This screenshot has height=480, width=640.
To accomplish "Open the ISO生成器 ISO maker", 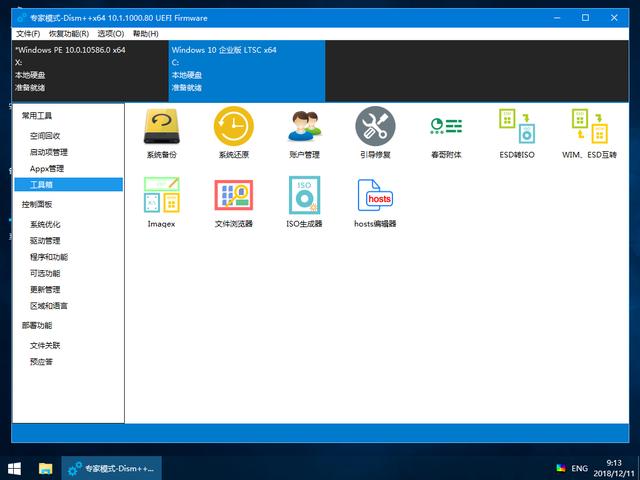I will coord(304,202).
